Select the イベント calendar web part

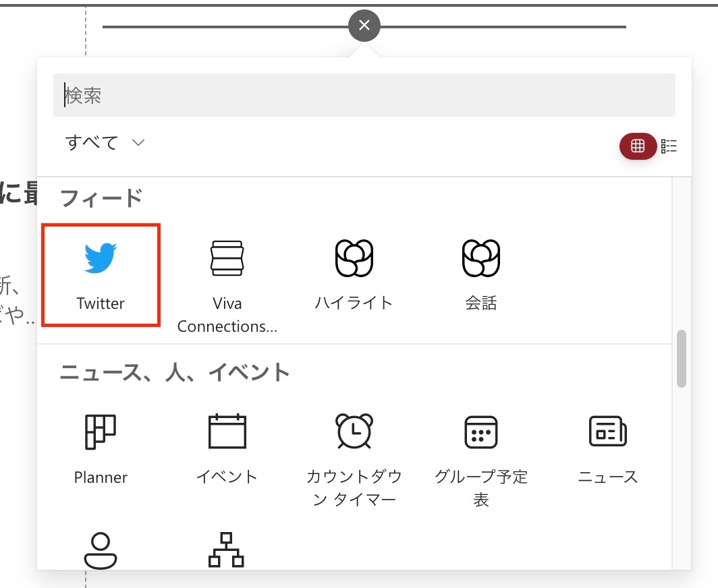227,449
